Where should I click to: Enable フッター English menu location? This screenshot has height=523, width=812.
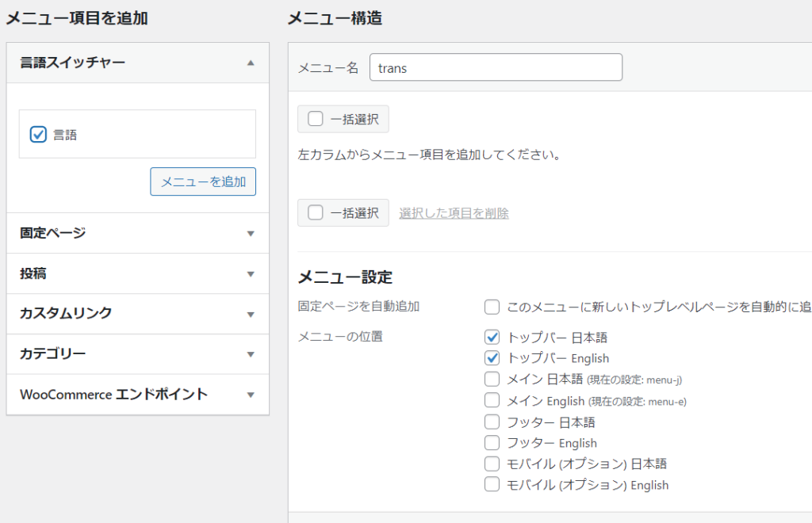pyautogui.click(x=492, y=442)
